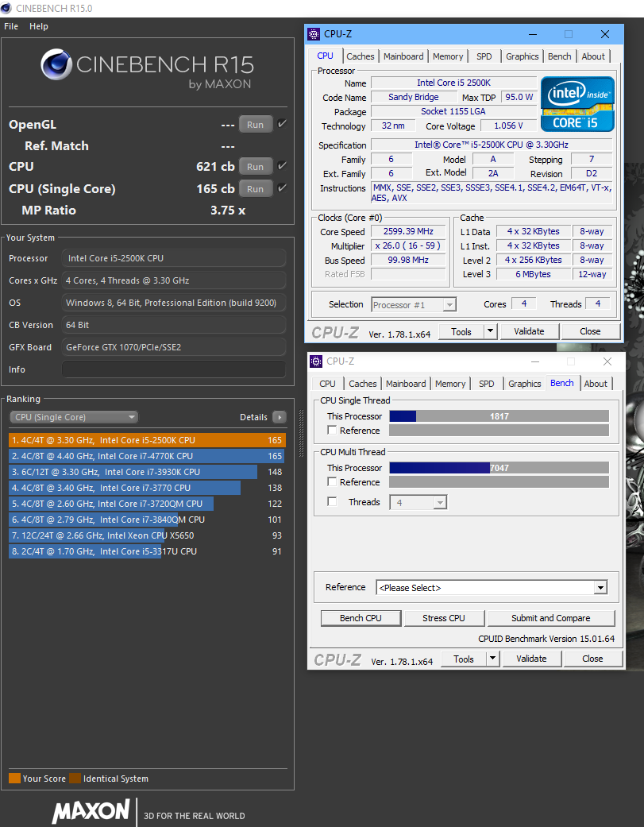The height and width of the screenshot is (827, 644).
Task: Run the OpenGL benchmark
Action: coord(256,125)
